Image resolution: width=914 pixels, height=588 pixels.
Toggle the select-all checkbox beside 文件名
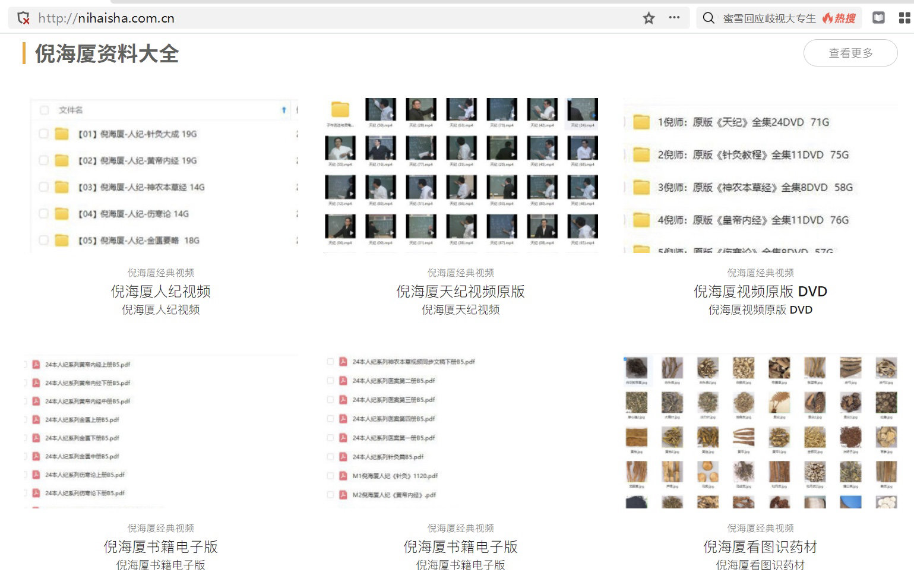click(43, 110)
